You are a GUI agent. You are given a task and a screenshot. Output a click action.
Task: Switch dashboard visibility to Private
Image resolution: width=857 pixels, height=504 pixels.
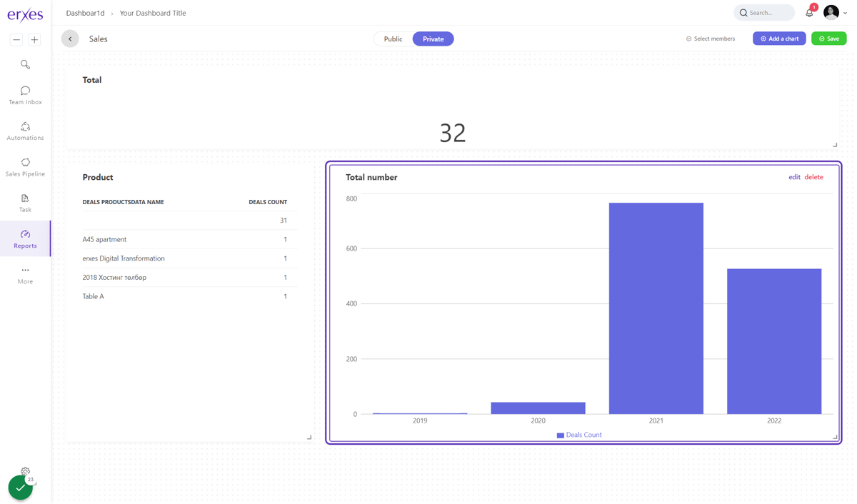point(433,39)
